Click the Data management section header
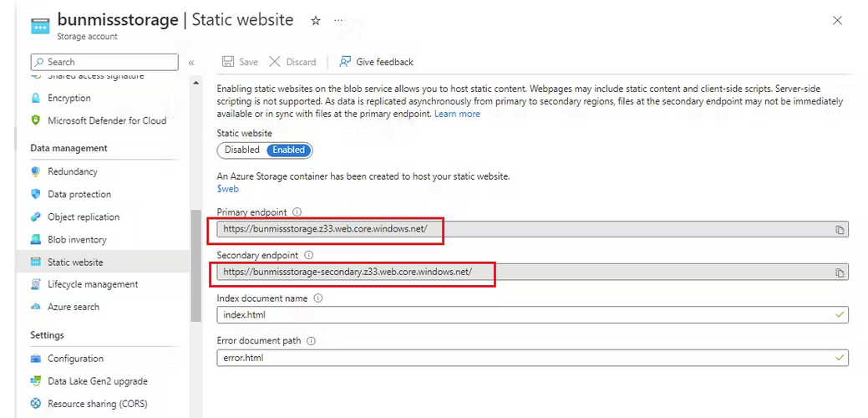This screenshot has width=868, height=418. [69, 148]
